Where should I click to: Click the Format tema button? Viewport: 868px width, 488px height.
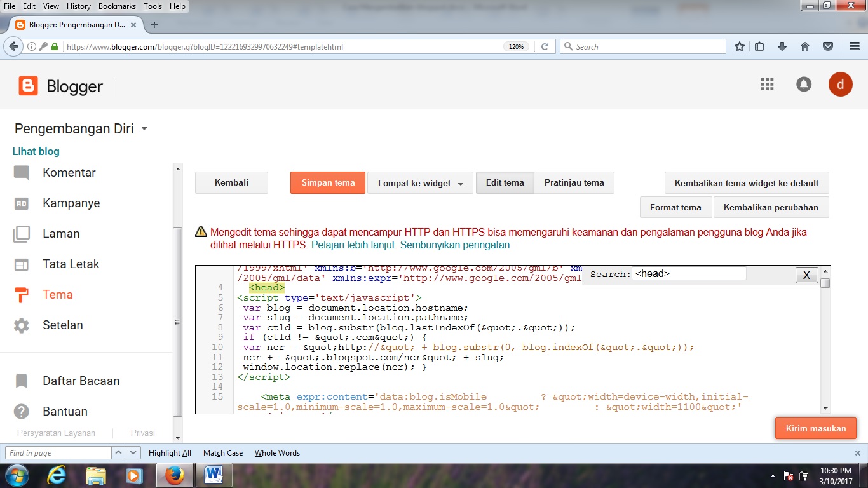(675, 207)
